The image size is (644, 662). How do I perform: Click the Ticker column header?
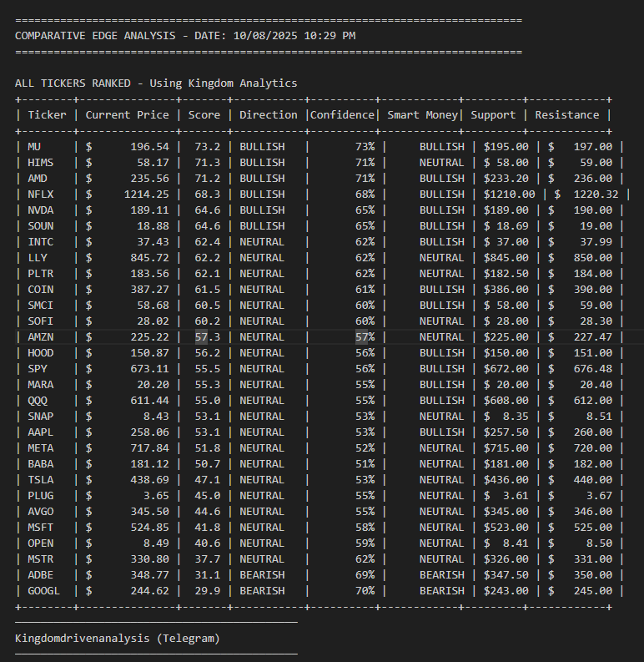(x=47, y=115)
